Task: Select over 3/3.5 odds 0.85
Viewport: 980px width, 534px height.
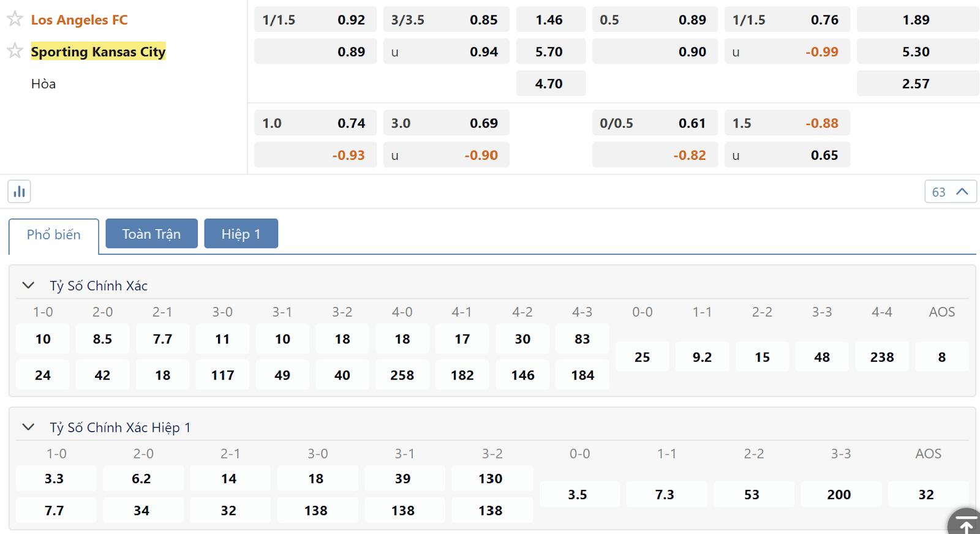Action: (447, 20)
